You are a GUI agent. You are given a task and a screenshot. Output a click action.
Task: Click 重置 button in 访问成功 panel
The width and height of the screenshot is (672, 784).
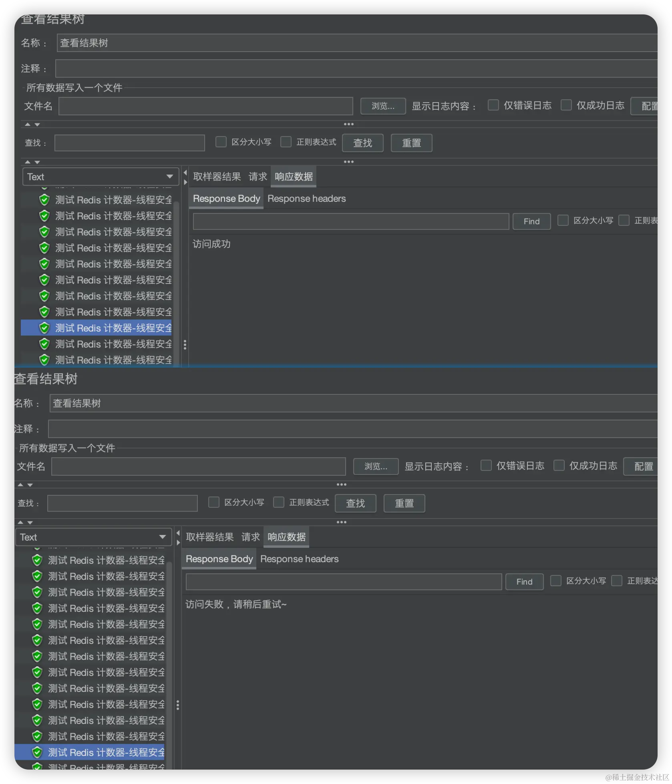coord(411,143)
